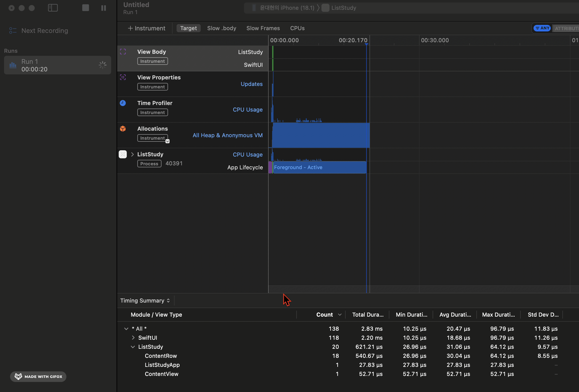Screen dimensions: 579x392
Task: Select the ContentView table row
Action: [348, 374]
